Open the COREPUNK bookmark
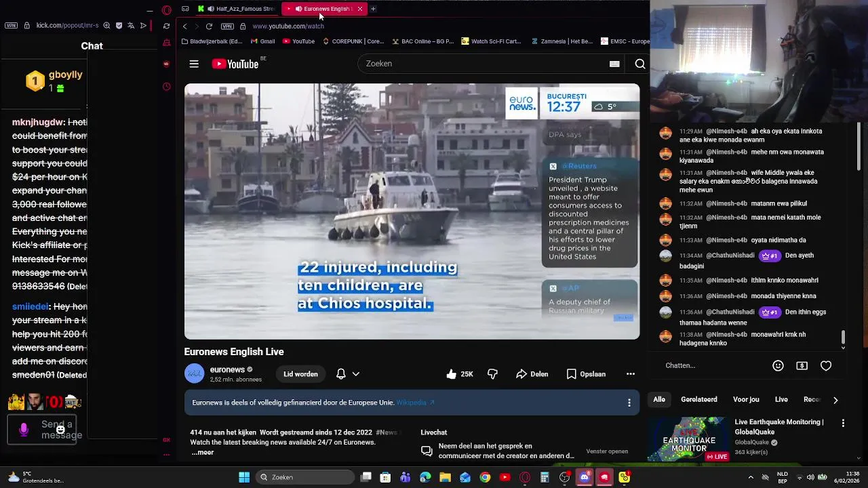 (353, 41)
